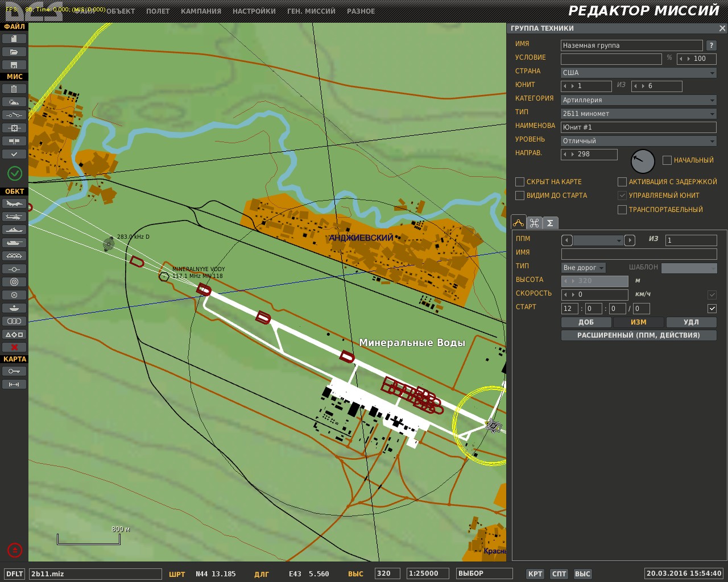Open the three-rings templates tool
Image resolution: width=728 pixels, height=582 pixels.
14,321
